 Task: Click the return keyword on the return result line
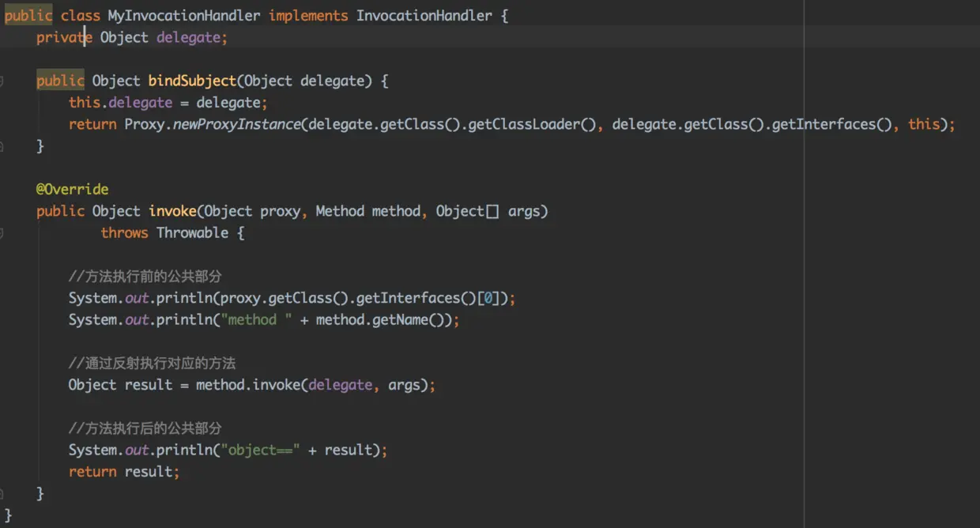click(92, 472)
